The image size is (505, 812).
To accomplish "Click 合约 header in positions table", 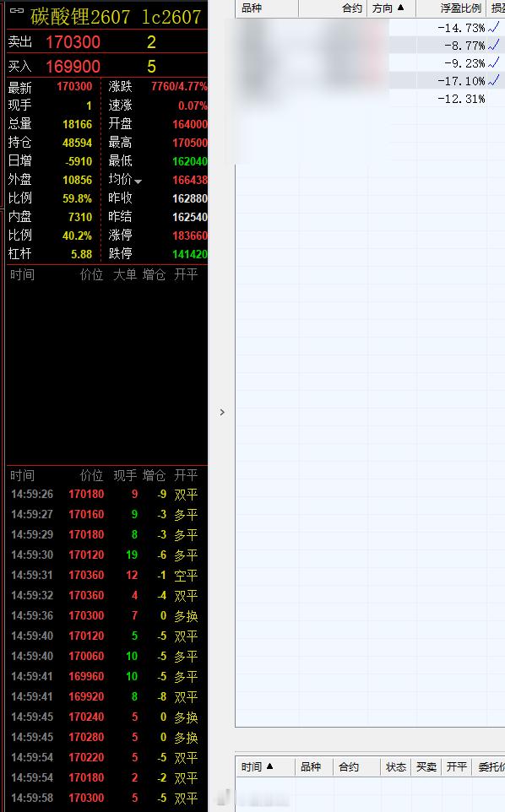I will [352, 8].
